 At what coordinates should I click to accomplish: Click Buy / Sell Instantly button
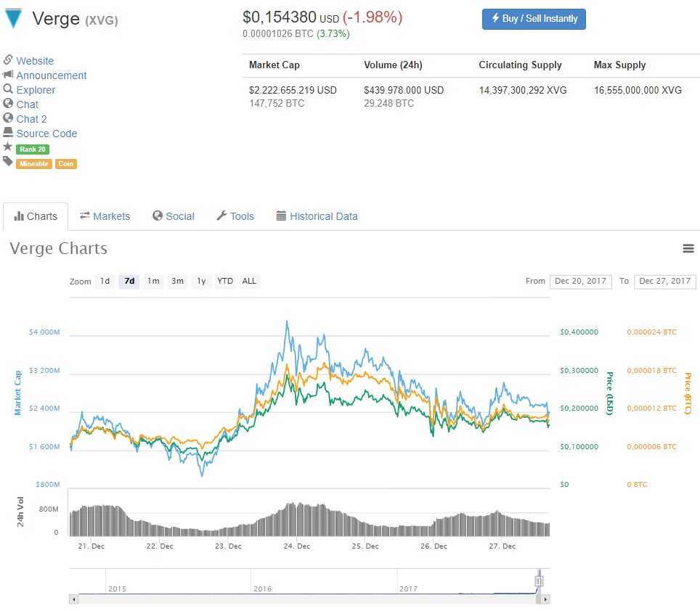534,19
